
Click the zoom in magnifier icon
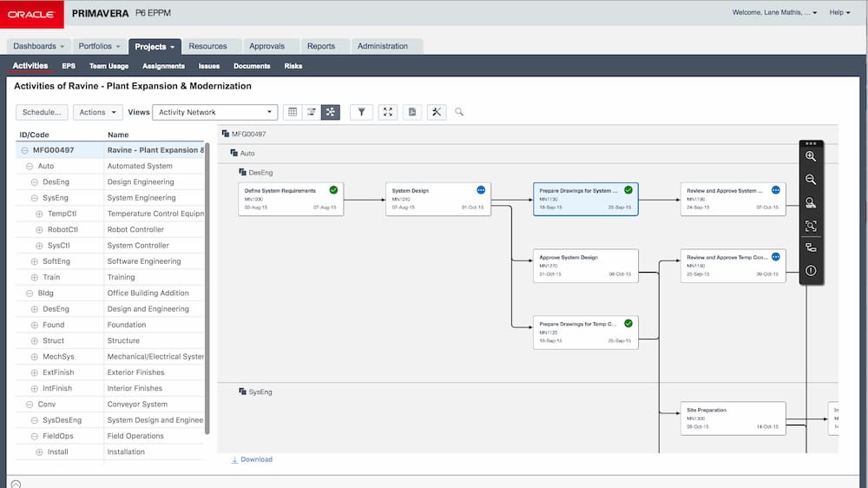click(811, 157)
